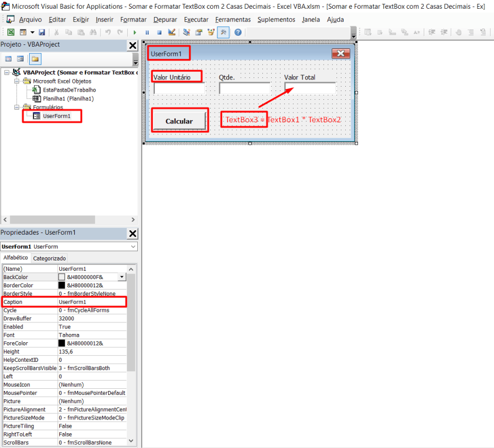This screenshot has width=494, height=448.
Task: Toggle the Toolbox icon
Action: tap(223, 32)
